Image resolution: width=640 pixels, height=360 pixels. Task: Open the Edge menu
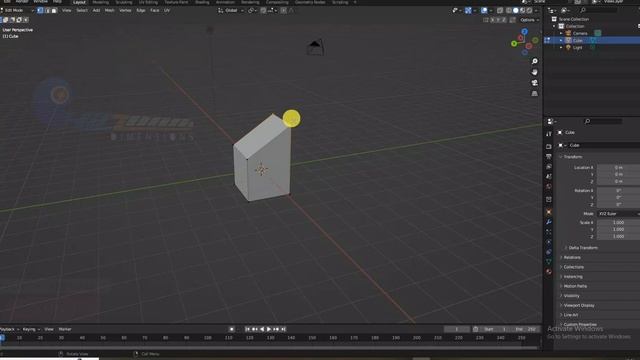[141, 10]
